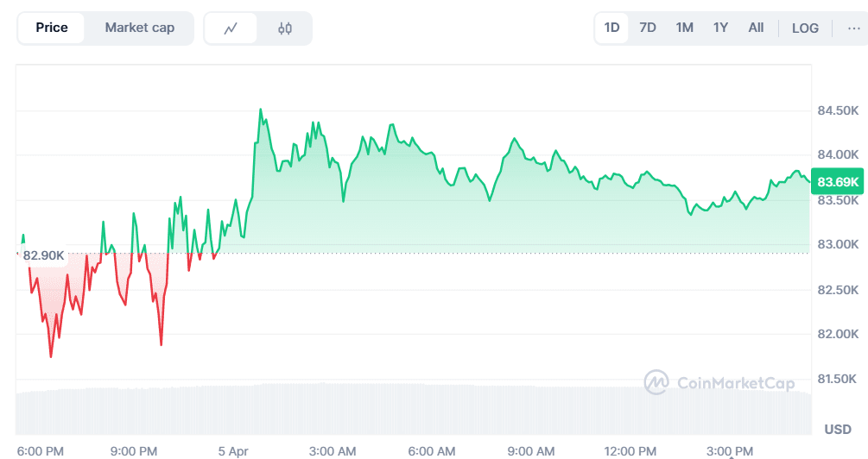The width and height of the screenshot is (868, 459).
Task: Set chart range to 1M
Action: pos(685,28)
